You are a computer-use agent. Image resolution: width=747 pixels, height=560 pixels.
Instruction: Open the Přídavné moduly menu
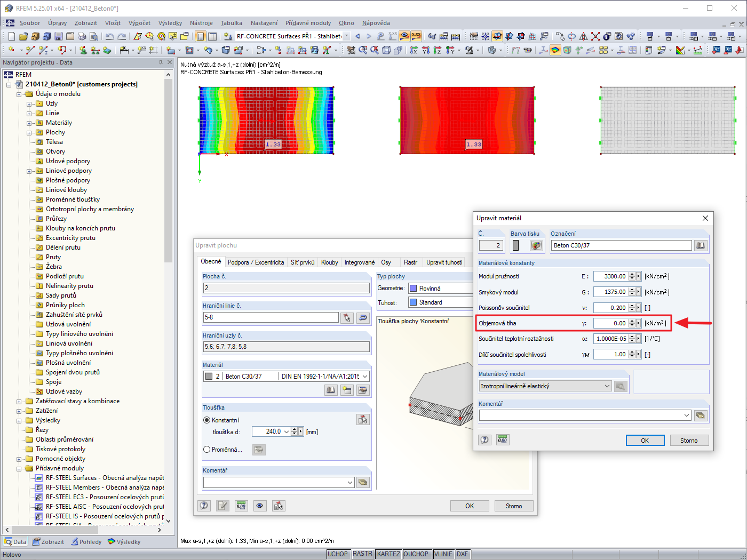(x=308, y=23)
